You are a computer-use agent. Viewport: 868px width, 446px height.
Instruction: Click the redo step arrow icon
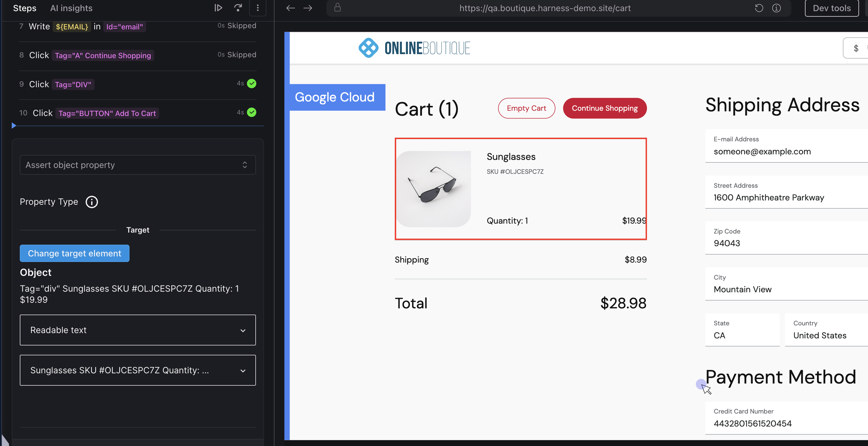pos(238,8)
